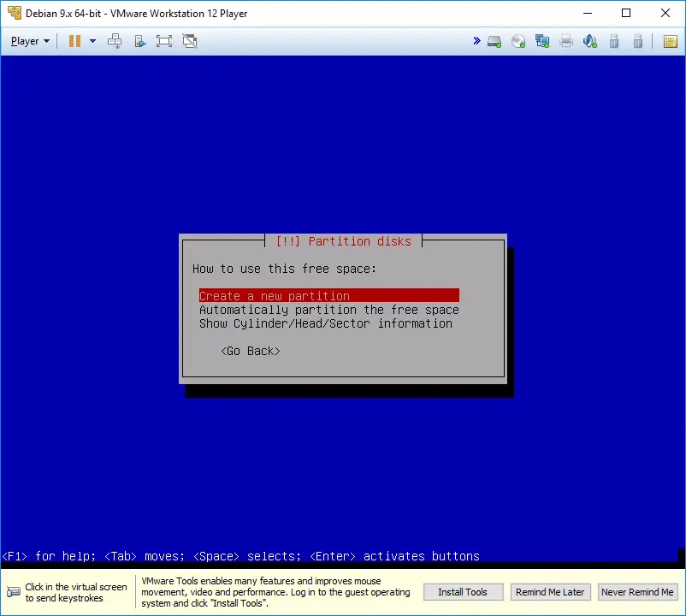Viewport: 686px width, 616px height.
Task: Click the printer device icon
Action: [x=566, y=41]
